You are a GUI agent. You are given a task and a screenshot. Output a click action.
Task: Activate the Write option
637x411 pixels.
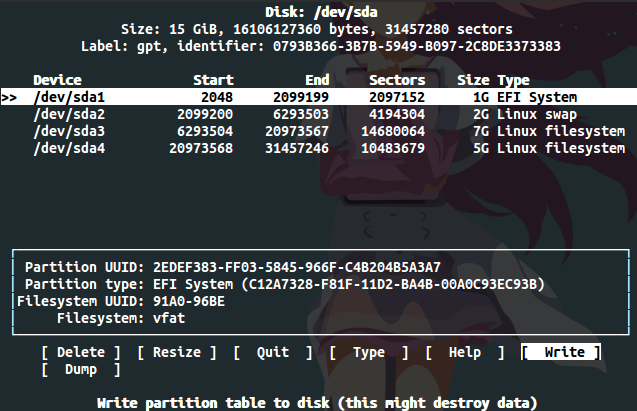point(561,353)
